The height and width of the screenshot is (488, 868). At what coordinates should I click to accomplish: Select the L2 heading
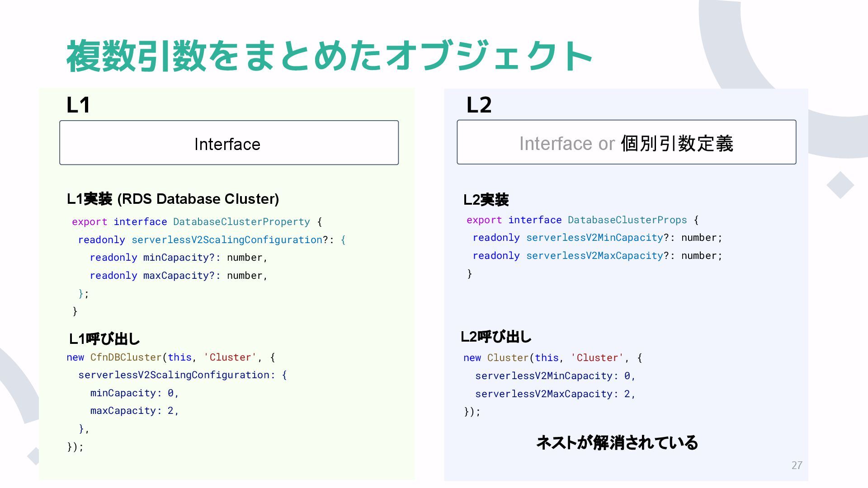[479, 105]
